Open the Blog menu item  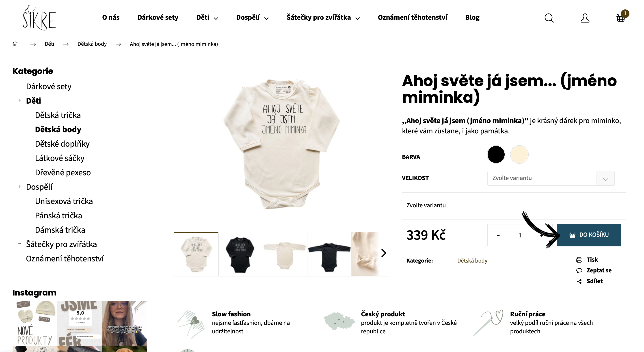pyautogui.click(x=472, y=17)
